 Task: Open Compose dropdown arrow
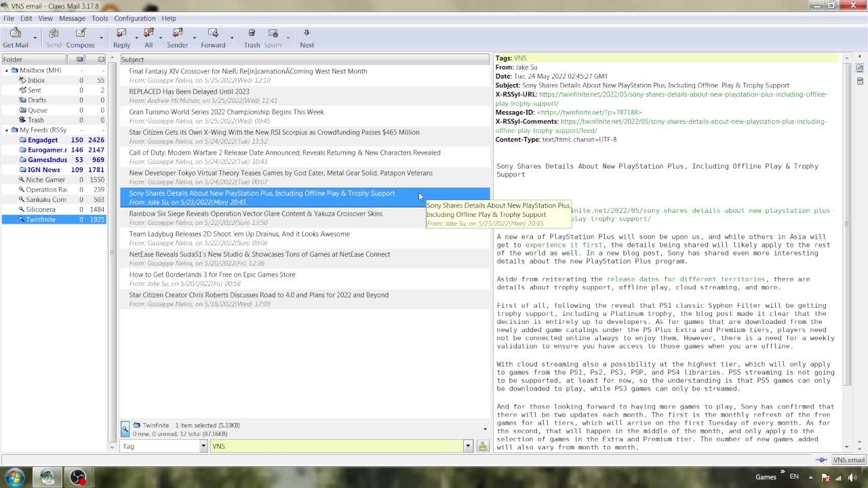(x=101, y=37)
